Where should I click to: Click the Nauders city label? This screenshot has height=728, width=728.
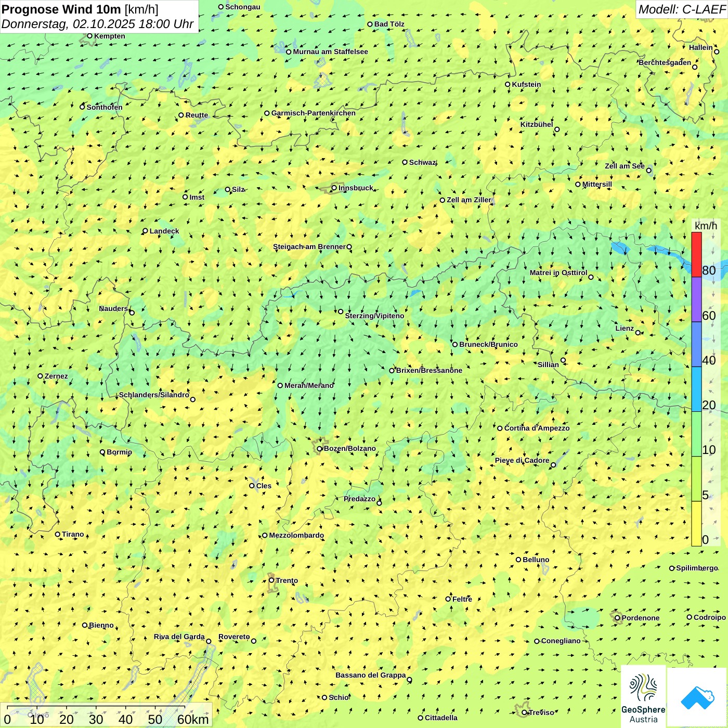click(113, 308)
